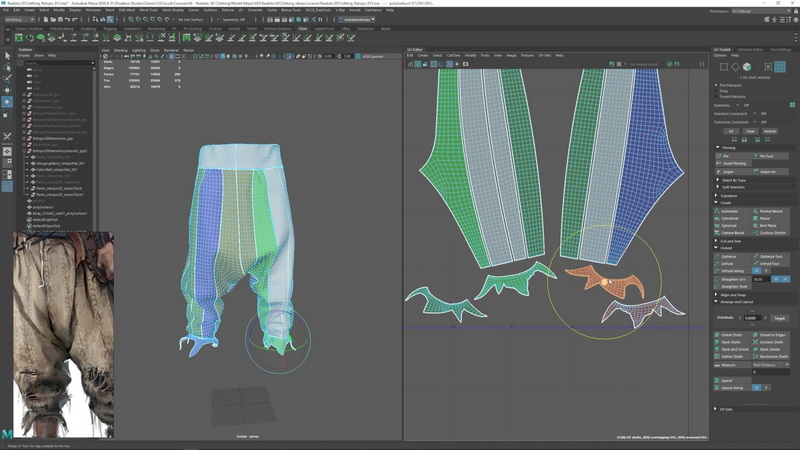Click the Open Scene folder icon
Screen dimensions: 800x450
coord(53,19)
